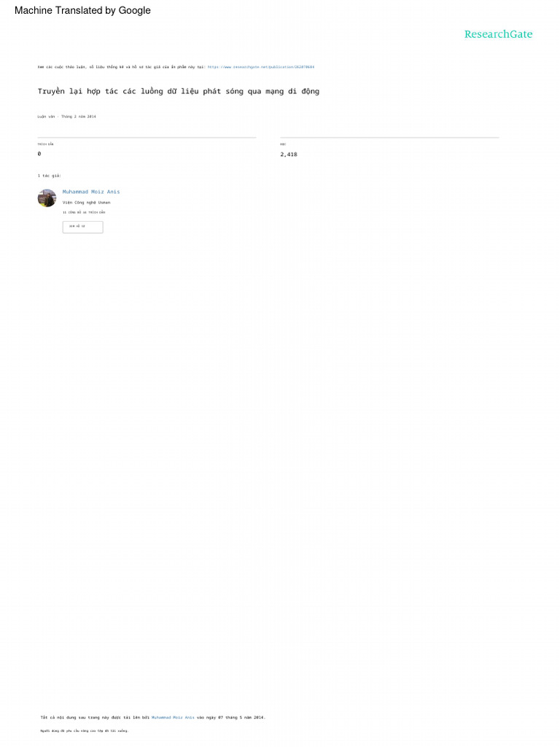This screenshot has width=560, height=747.
Task: Click the Viện Công nghệ Usman affiliation text
Action: (x=86, y=203)
